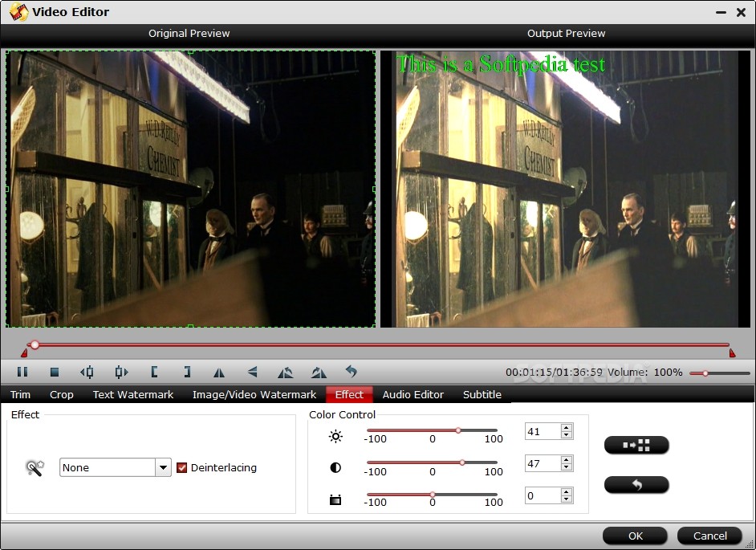Click the left red trim marker
This screenshot has height=550, width=756.
click(24, 353)
